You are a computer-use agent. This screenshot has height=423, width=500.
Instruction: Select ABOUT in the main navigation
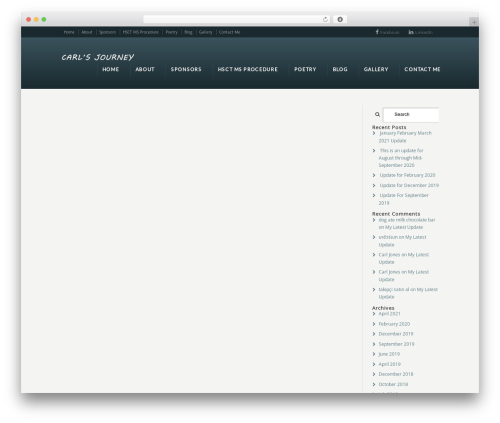coord(145,69)
